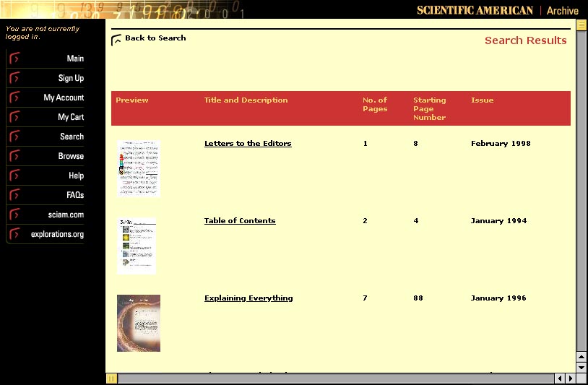Open the Main menu item
Viewport: 588px width, 385px height.
click(x=75, y=59)
